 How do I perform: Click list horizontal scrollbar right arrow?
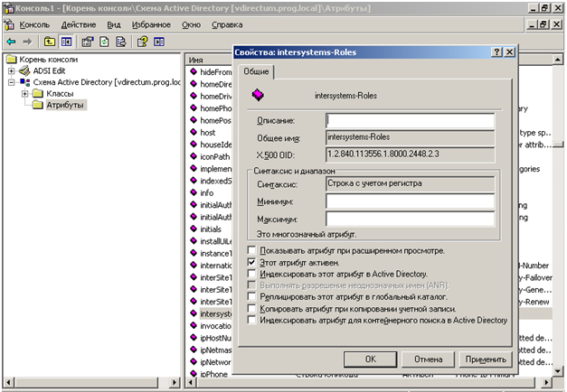[x=546, y=382]
